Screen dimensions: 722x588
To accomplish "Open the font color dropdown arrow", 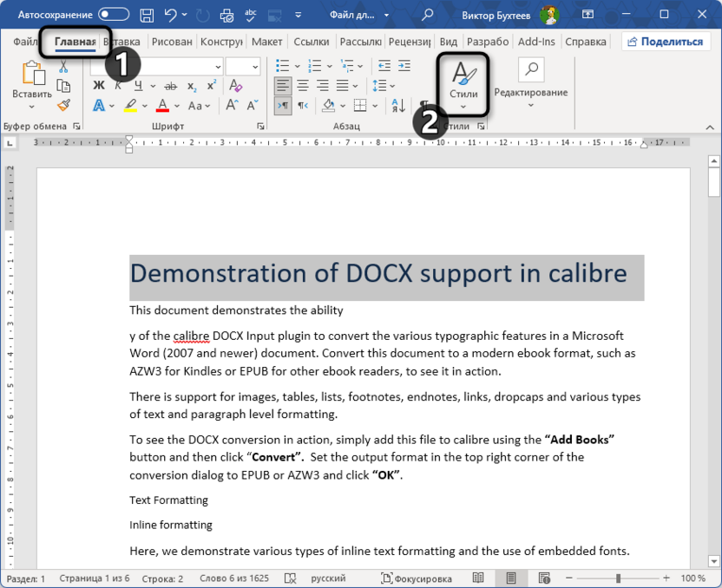I will 177,107.
